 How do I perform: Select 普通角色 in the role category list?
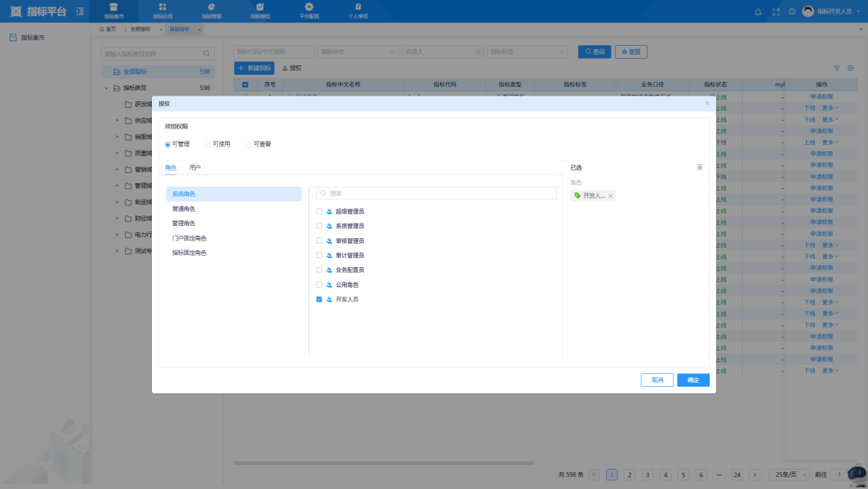click(x=183, y=209)
